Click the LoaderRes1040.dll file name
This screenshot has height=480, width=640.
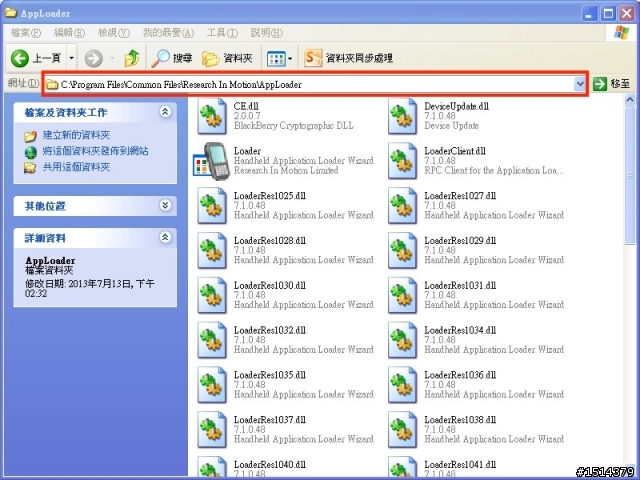[269, 464]
